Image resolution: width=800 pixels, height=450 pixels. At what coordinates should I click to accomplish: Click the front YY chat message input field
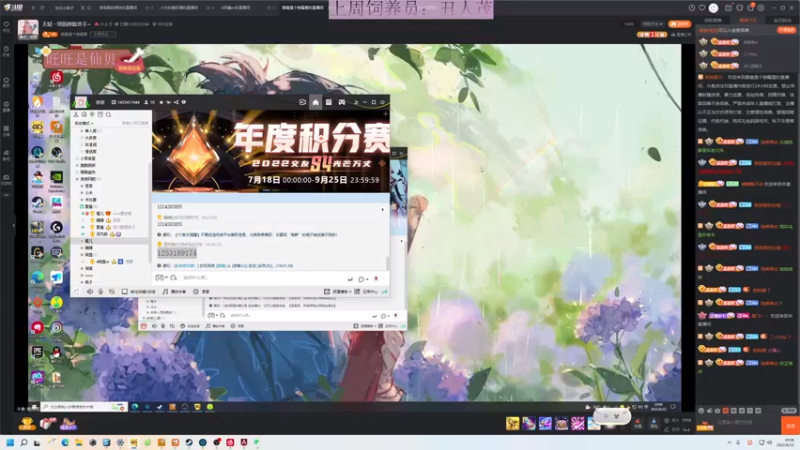click(x=261, y=278)
